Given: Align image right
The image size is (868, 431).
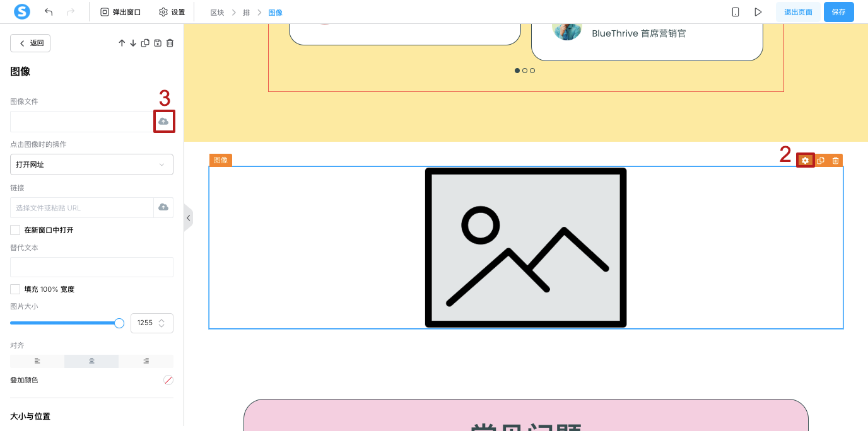Looking at the screenshot, I should (x=146, y=361).
